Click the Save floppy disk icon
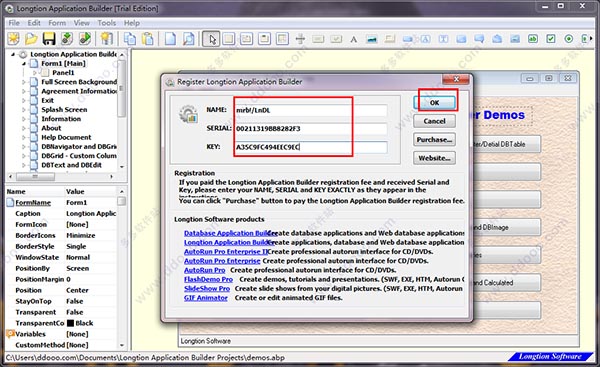 coord(49,39)
